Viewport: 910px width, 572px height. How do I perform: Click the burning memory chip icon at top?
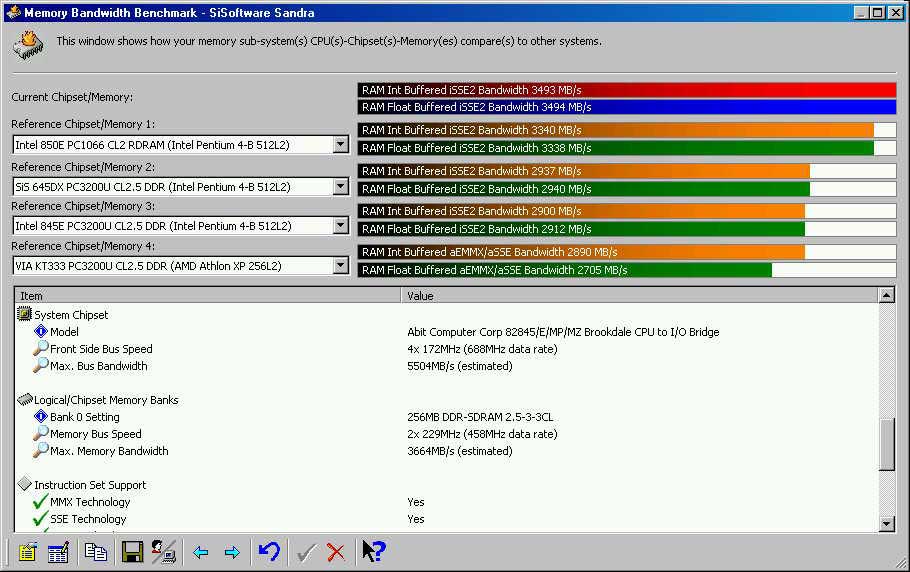click(28, 45)
